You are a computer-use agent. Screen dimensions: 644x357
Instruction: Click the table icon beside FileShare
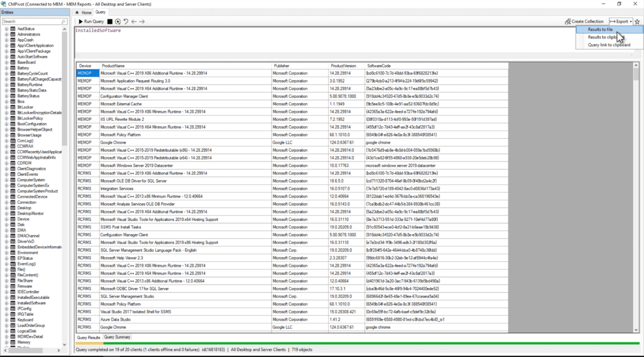tap(13, 281)
